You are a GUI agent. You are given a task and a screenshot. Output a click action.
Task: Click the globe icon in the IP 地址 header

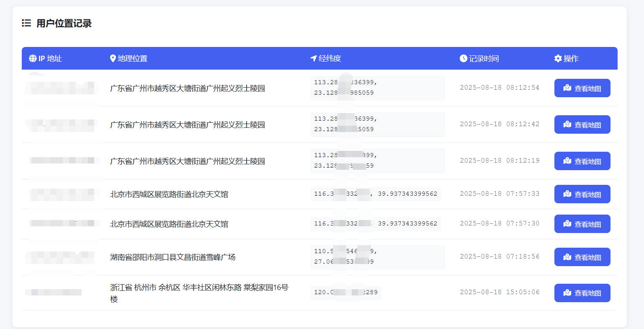[x=33, y=58]
